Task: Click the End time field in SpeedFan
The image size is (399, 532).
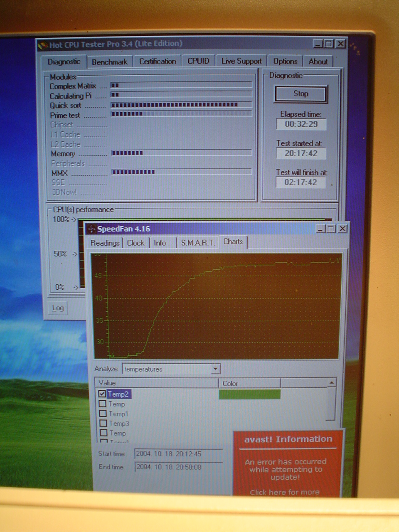Action: click(179, 467)
